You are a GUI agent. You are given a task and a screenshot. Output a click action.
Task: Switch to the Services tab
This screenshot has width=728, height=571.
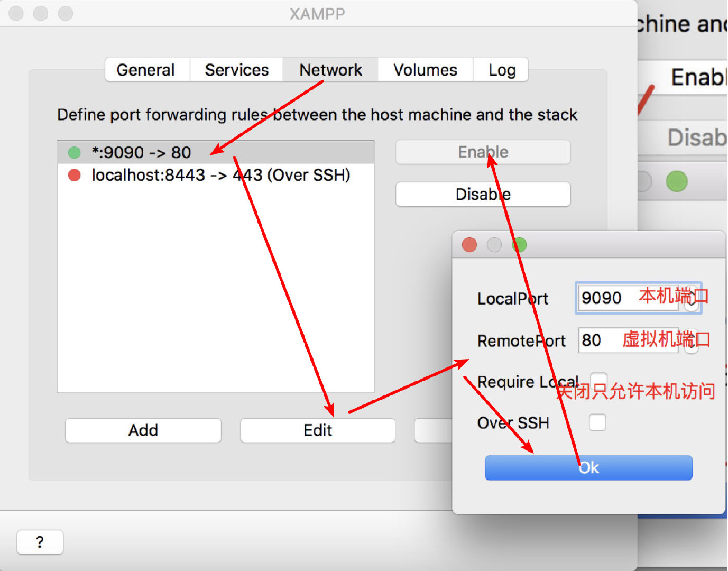pyautogui.click(x=237, y=70)
